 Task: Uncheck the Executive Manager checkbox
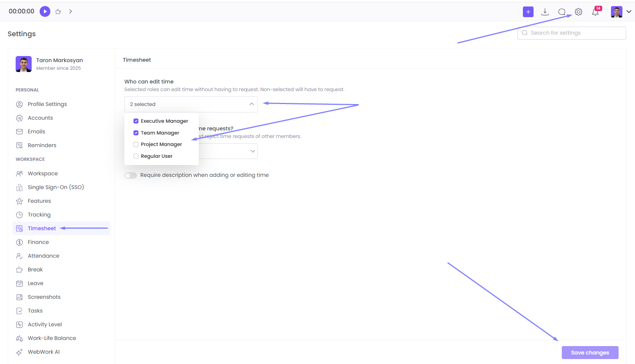(136, 121)
